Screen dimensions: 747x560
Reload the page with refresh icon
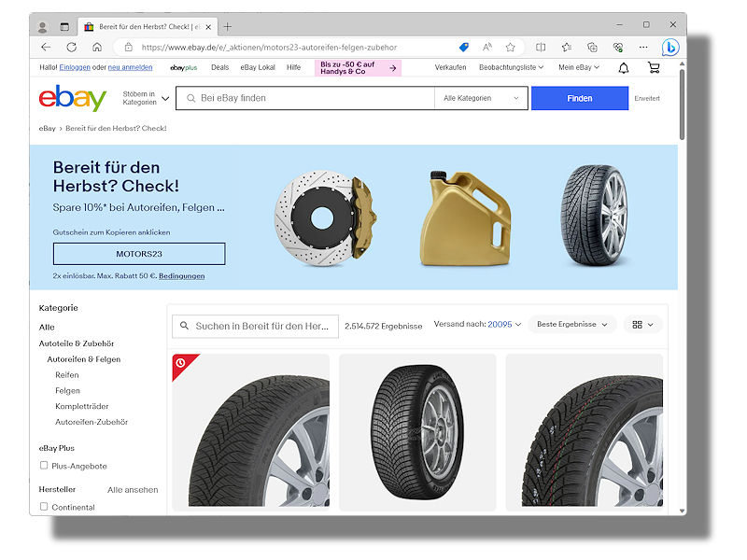[72, 48]
